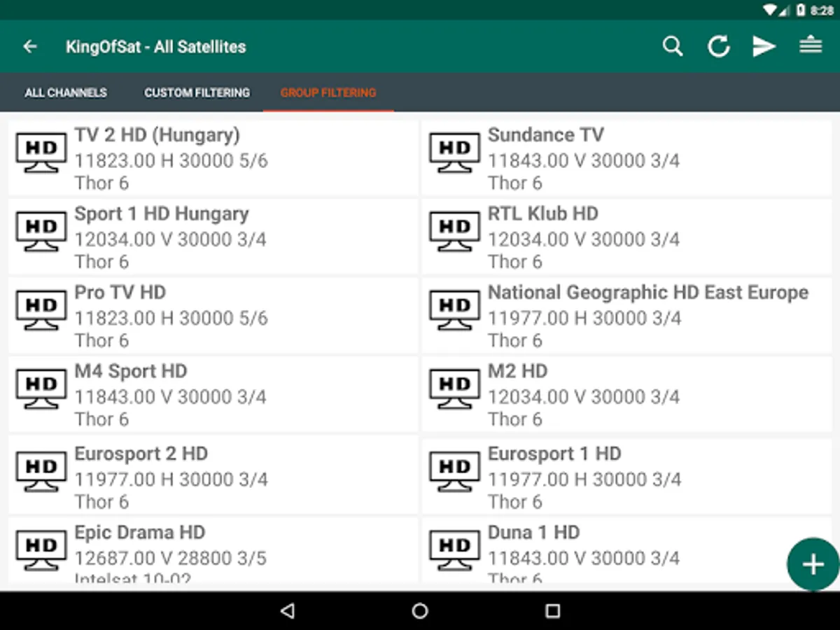Tap the back arrow in the toolbar
840x630 pixels.
29,47
